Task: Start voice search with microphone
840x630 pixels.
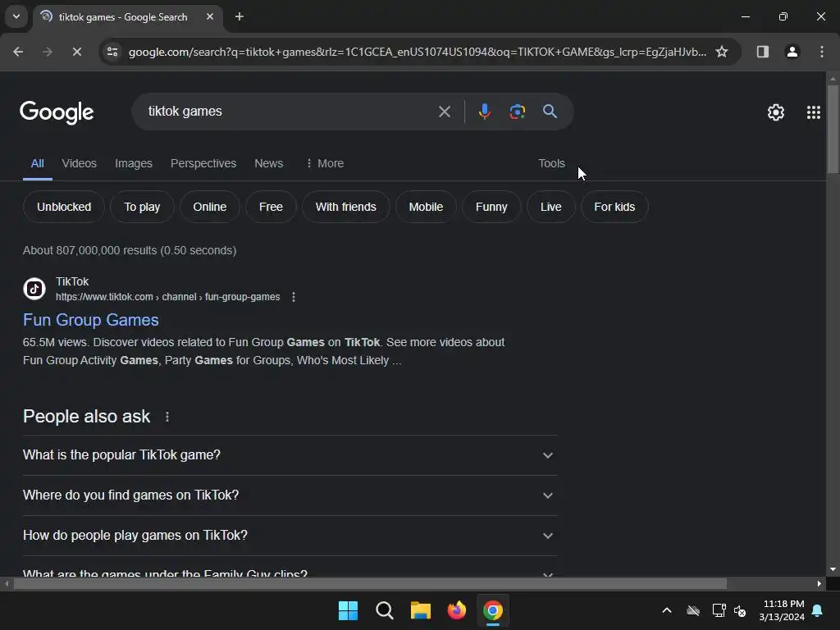Action: (484, 112)
